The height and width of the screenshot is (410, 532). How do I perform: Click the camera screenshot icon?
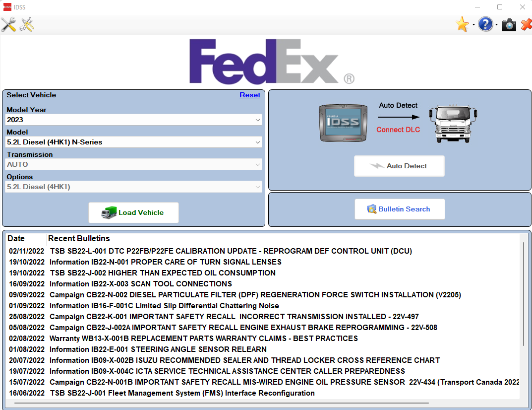(509, 25)
